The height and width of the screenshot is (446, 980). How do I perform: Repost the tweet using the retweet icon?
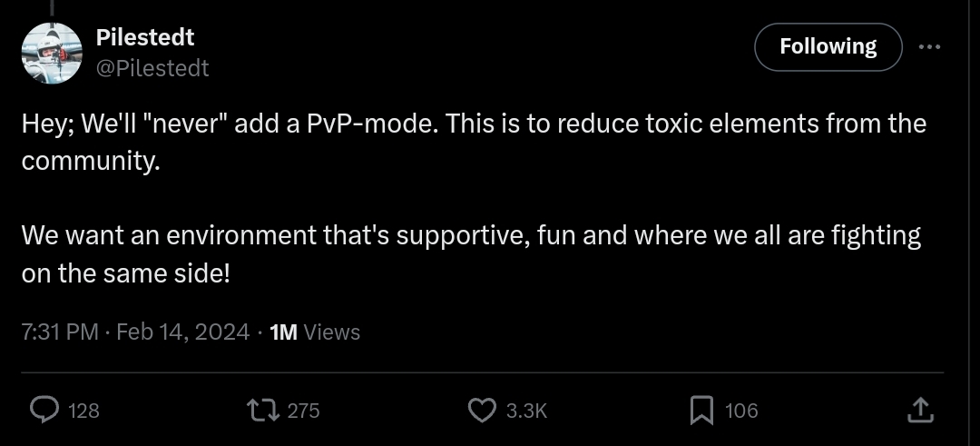[x=264, y=411]
